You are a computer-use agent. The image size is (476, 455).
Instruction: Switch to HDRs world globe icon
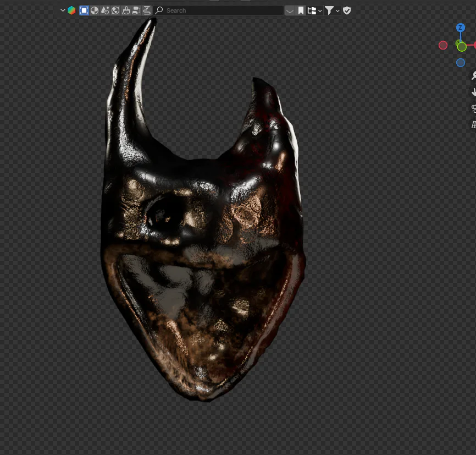tap(115, 10)
